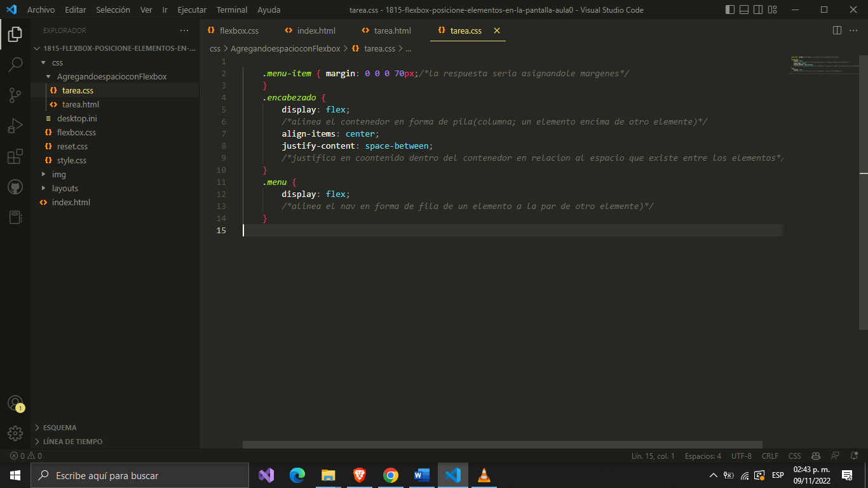This screenshot has width=868, height=488.
Task: Open the Explorer view in activity bar
Action: click(15, 34)
